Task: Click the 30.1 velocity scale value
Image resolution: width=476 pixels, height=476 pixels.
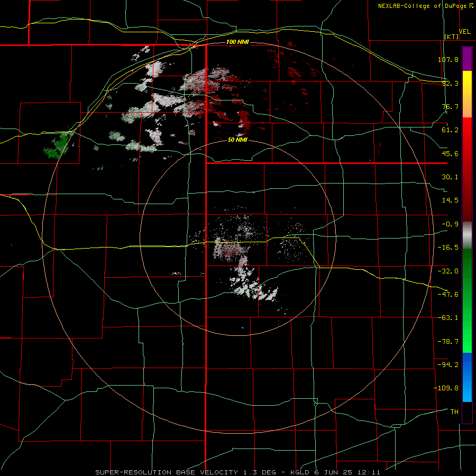Action: [450, 177]
